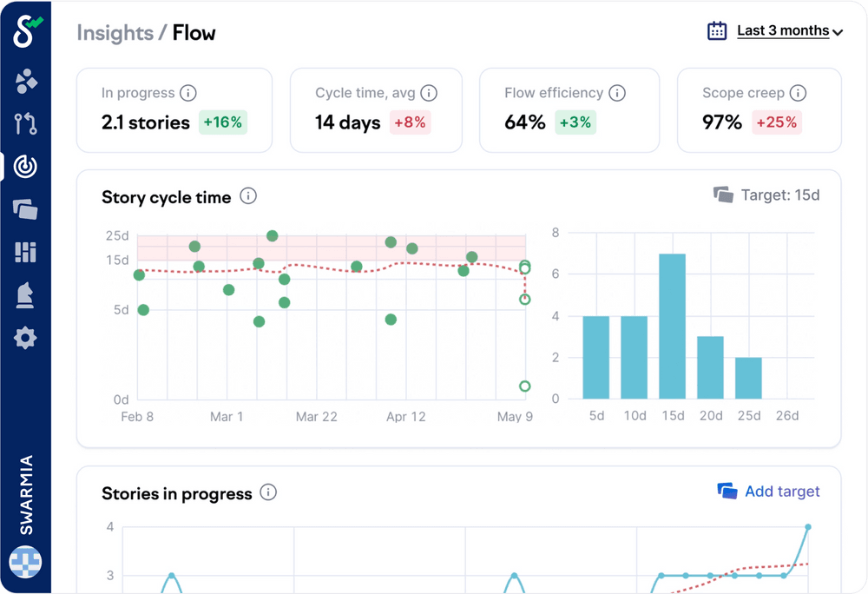Click the info icon beside Story cycle time
This screenshot has height=594, width=868.
click(248, 196)
